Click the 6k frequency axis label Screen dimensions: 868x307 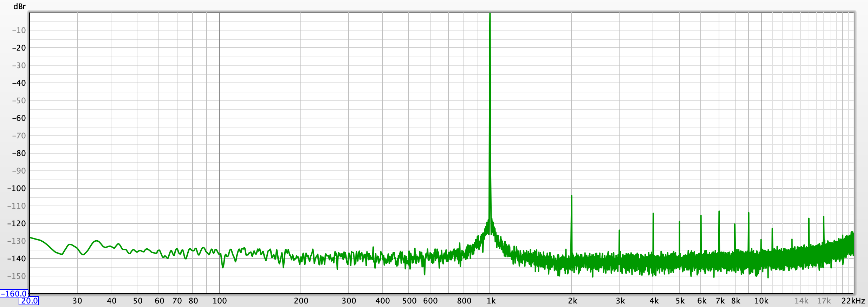pyautogui.click(x=702, y=301)
